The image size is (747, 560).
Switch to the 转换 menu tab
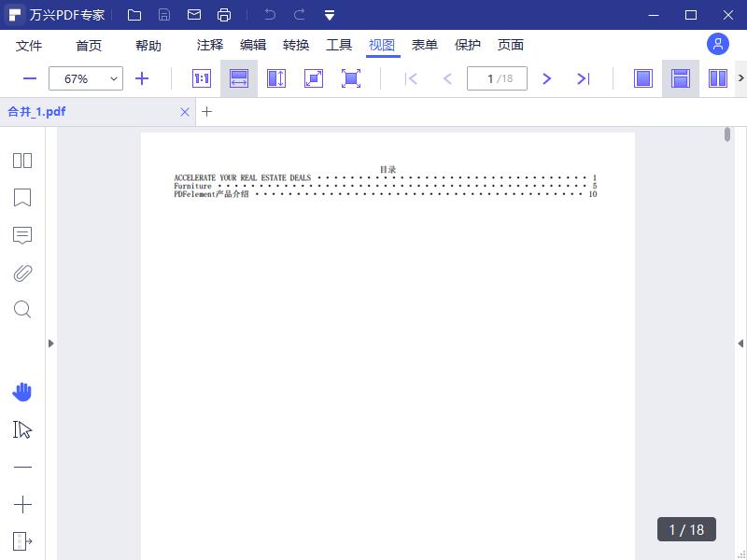point(296,45)
